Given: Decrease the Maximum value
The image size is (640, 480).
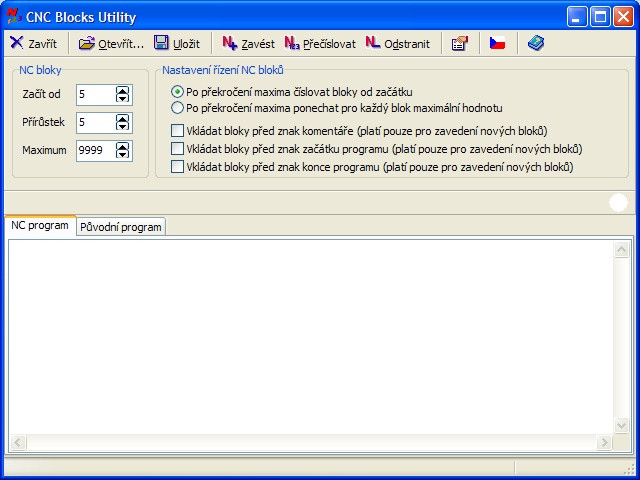Looking at the screenshot, I should pyautogui.click(x=122, y=154).
